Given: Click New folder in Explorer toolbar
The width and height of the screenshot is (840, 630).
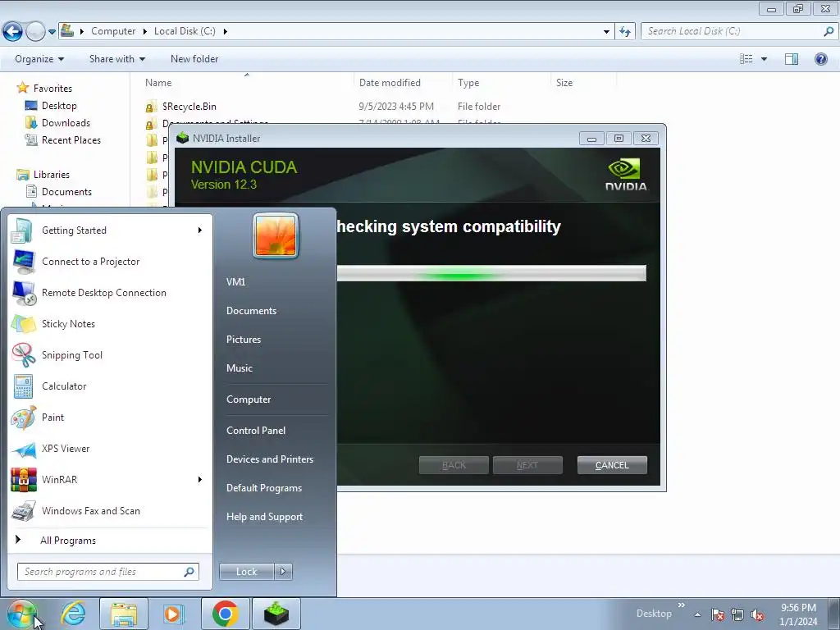Looking at the screenshot, I should (x=194, y=59).
